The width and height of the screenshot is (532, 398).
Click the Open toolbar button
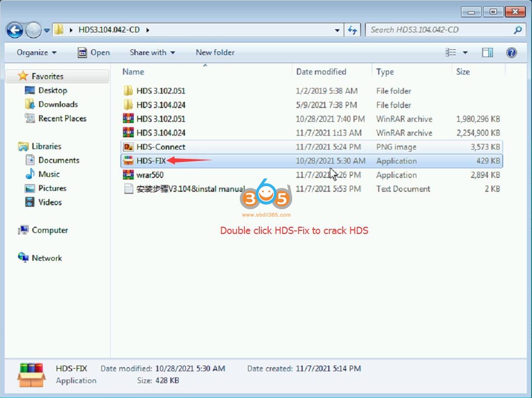point(94,52)
